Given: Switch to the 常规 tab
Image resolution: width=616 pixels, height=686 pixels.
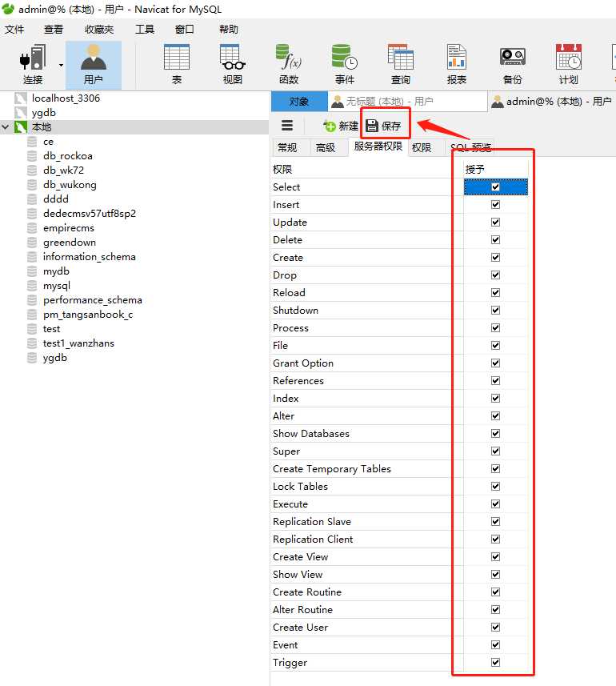Looking at the screenshot, I should [x=287, y=148].
